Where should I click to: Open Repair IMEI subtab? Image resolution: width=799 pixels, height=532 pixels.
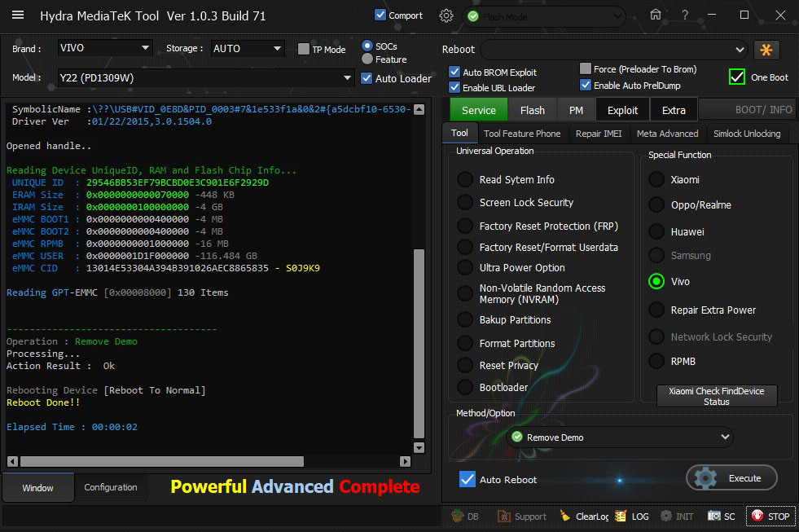[599, 134]
